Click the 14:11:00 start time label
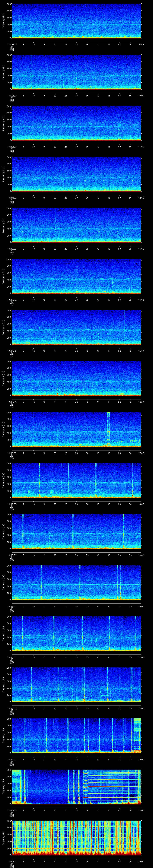153x868 pixels. (x=12, y=197)
